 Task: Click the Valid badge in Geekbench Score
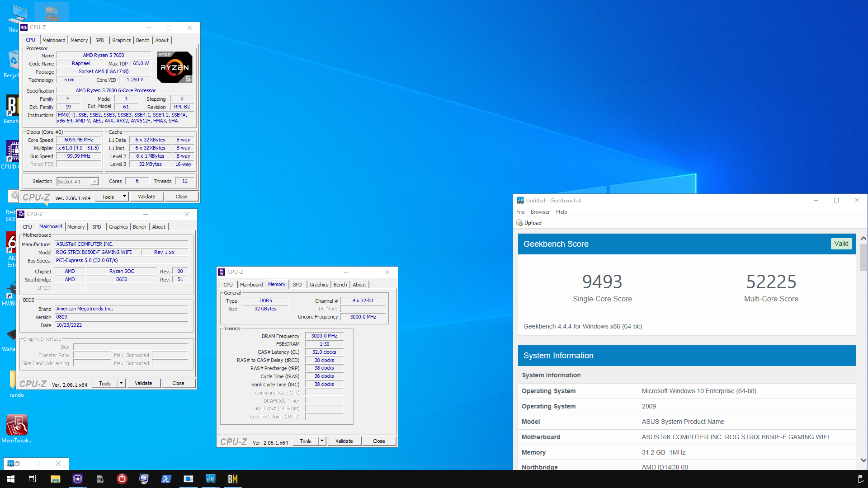click(841, 244)
